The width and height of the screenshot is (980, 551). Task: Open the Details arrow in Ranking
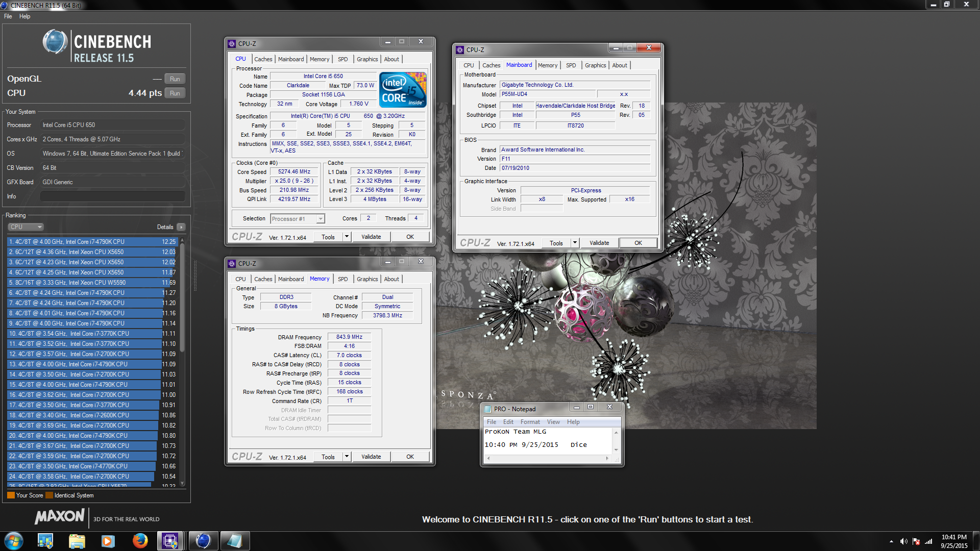[x=181, y=227]
